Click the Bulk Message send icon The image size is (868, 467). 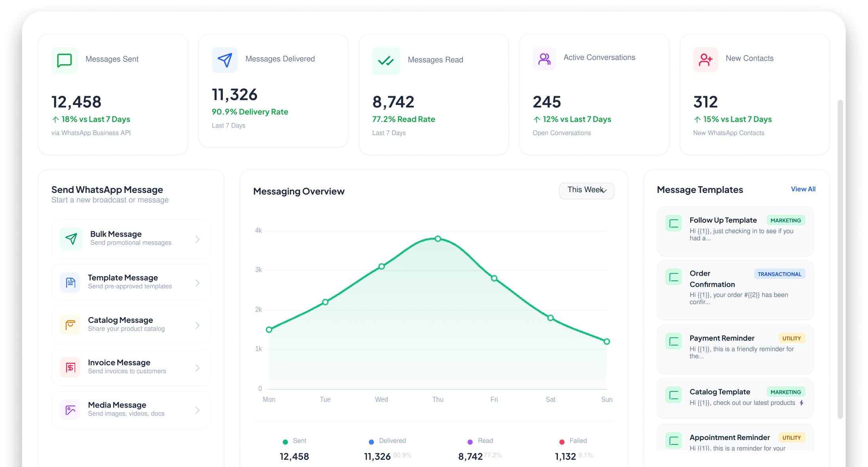point(71,238)
